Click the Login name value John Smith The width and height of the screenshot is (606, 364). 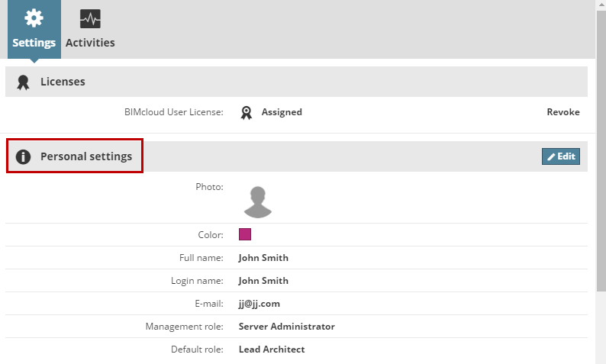[263, 281]
